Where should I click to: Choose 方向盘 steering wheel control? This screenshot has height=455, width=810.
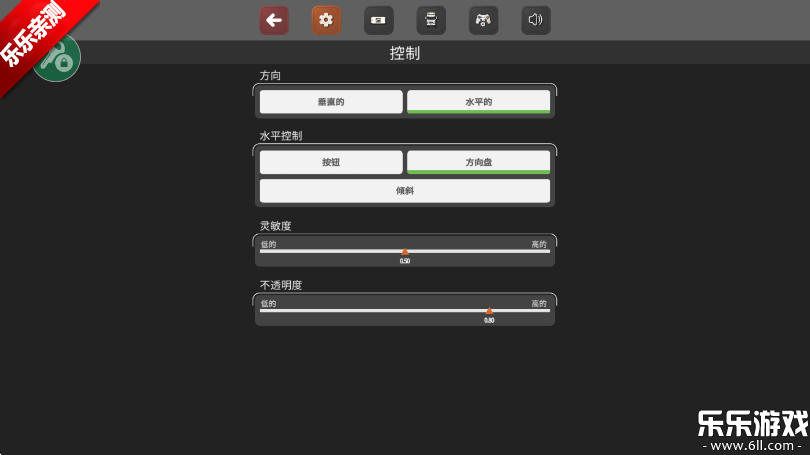click(x=478, y=162)
